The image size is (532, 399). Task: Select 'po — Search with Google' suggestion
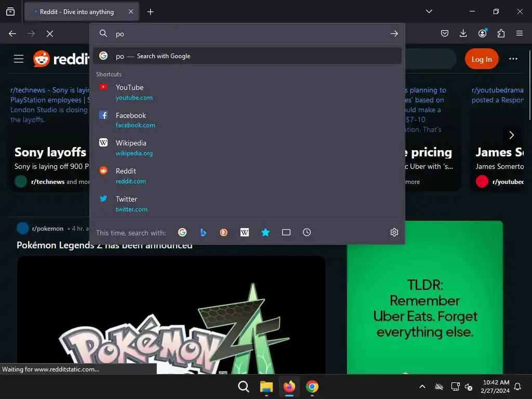[x=247, y=56]
